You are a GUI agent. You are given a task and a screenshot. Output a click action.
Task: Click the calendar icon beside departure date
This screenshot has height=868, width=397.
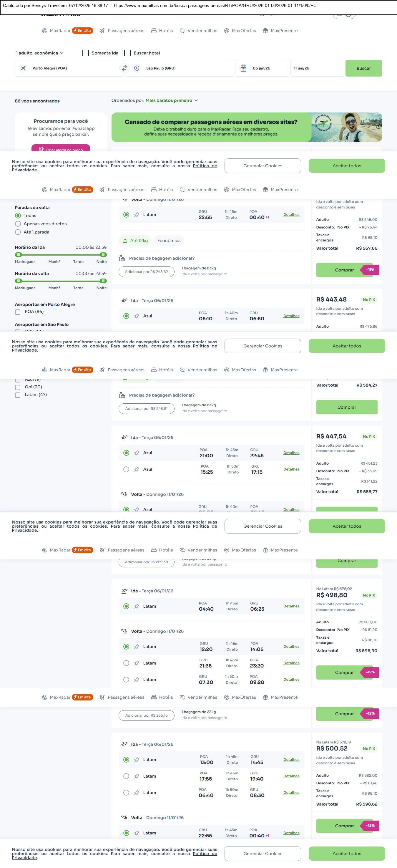tap(243, 68)
